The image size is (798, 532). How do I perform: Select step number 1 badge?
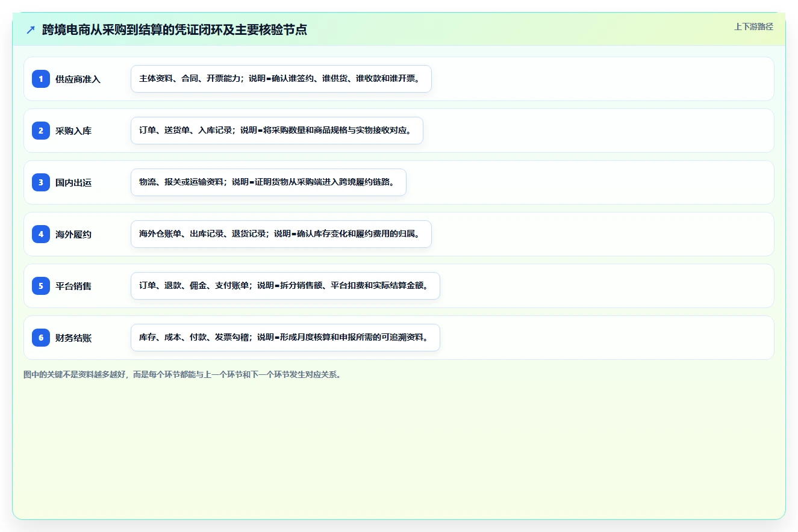(41, 79)
